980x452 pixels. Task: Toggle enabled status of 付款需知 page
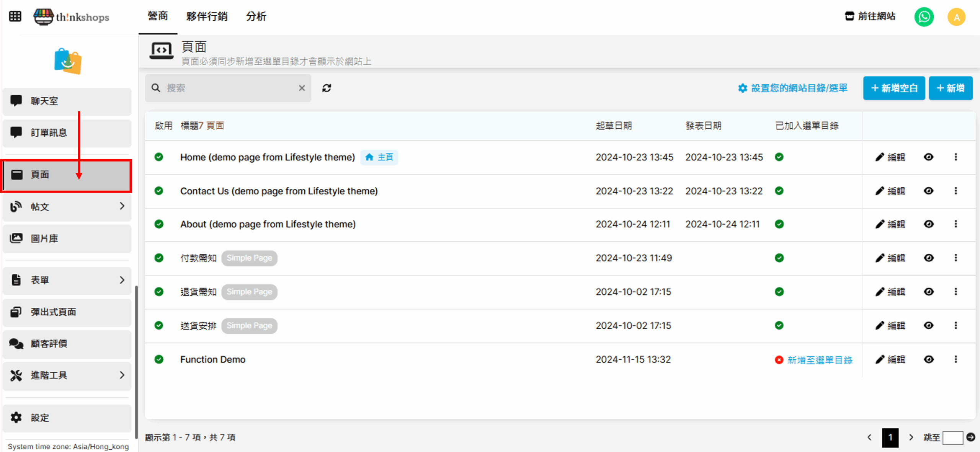point(159,258)
